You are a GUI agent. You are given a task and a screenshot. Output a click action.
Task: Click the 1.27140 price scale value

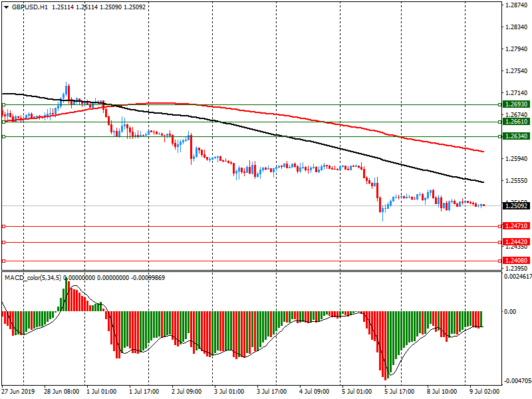517,93
